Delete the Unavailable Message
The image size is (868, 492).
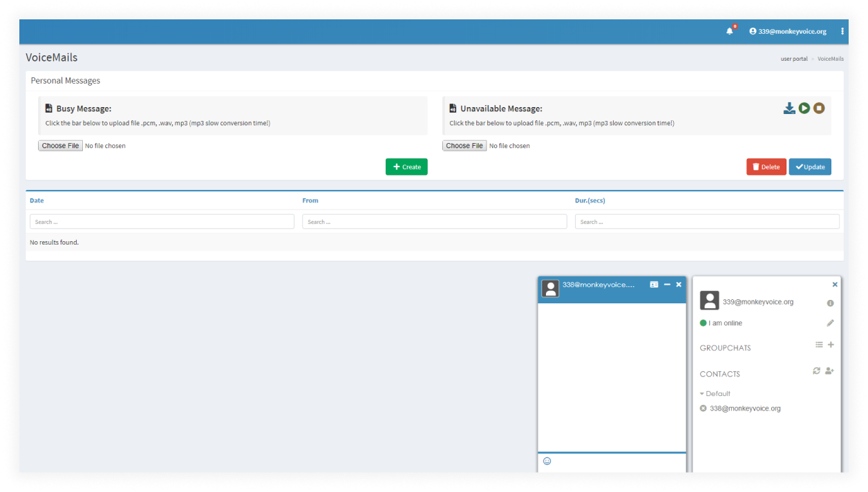pyautogui.click(x=766, y=167)
